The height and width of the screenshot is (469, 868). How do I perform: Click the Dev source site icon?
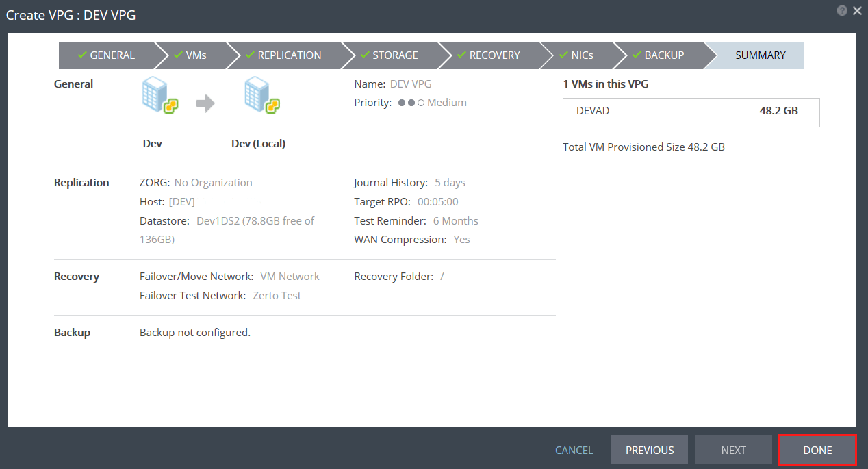160,95
